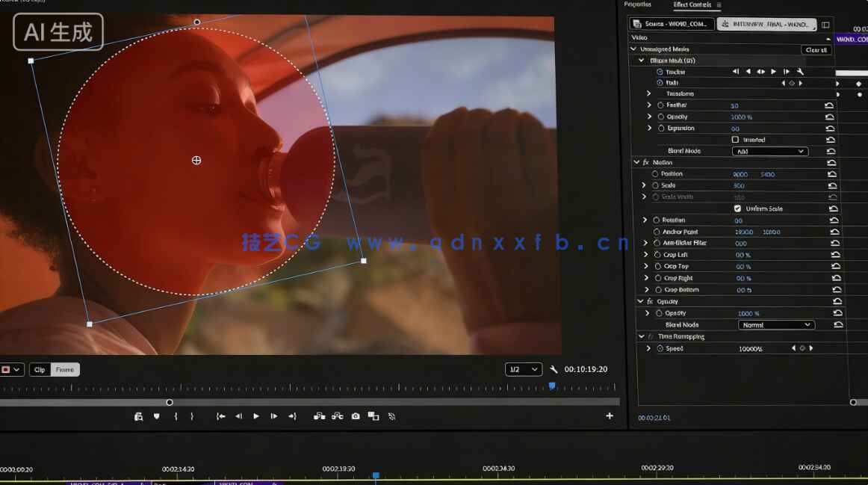Click the Export Frame camera icon

point(356,416)
